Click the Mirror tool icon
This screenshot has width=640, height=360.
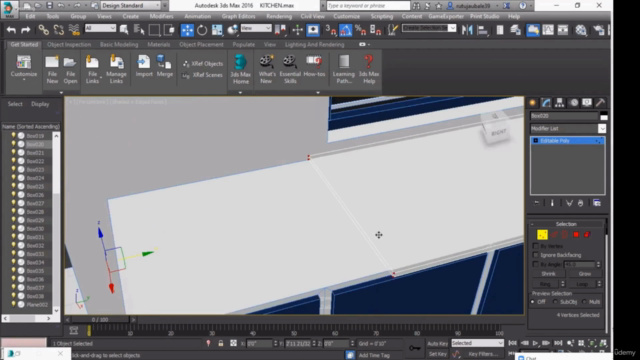[x=467, y=30]
